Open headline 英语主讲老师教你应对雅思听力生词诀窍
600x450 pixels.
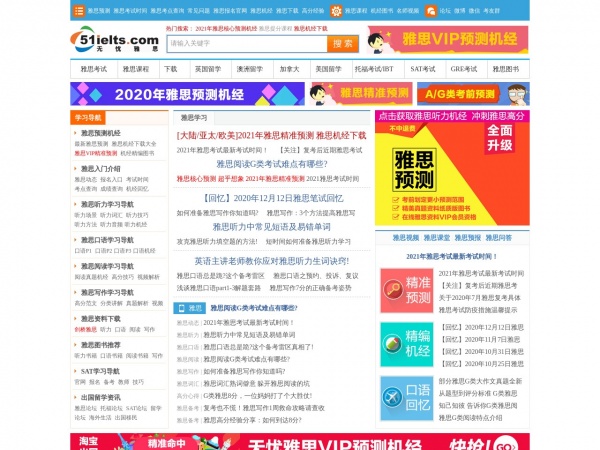(272, 261)
